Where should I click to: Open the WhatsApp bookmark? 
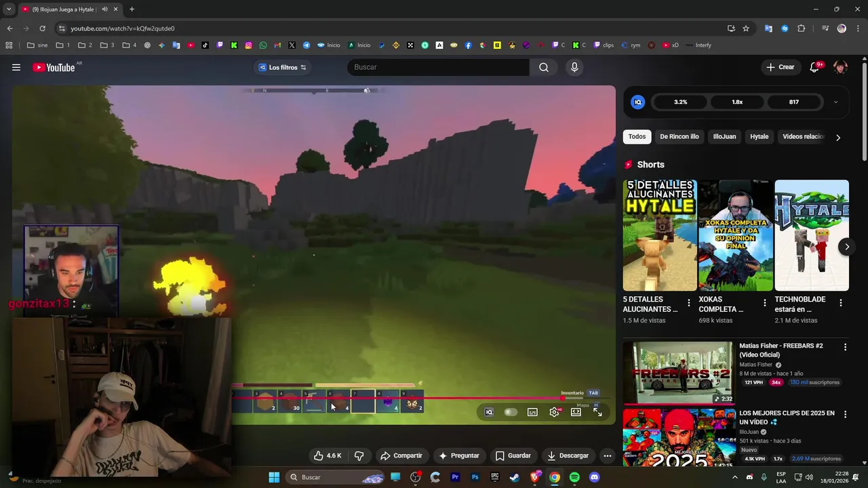[x=263, y=45]
